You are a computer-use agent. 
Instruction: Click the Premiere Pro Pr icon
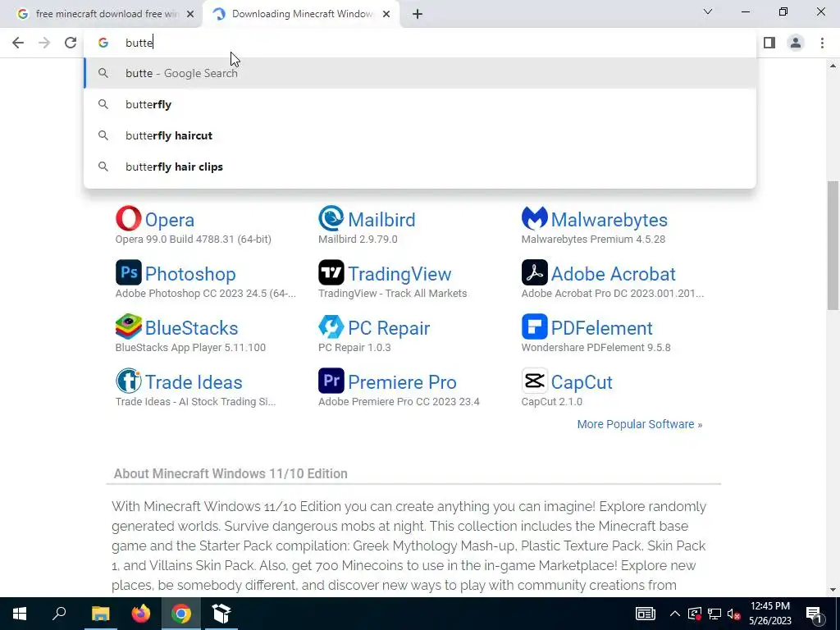pyautogui.click(x=331, y=381)
